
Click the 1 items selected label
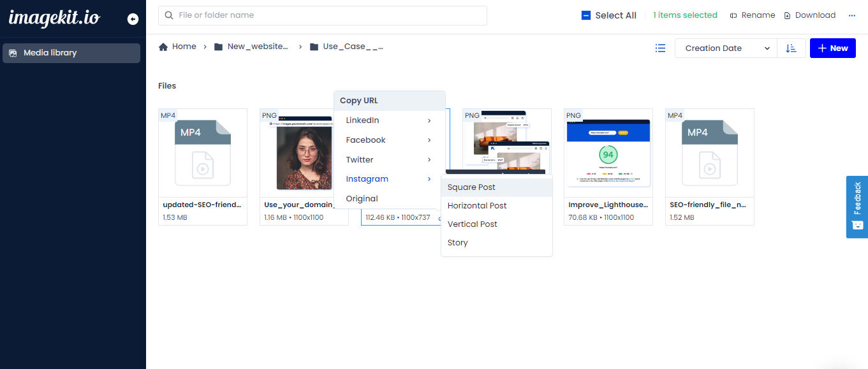pos(685,15)
